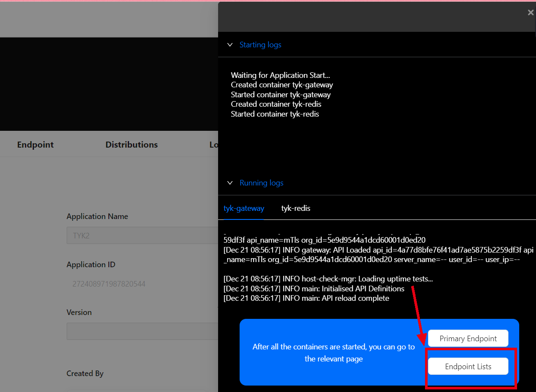Click the Application ID label
This screenshot has height=392, width=536.
coord(91,265)
